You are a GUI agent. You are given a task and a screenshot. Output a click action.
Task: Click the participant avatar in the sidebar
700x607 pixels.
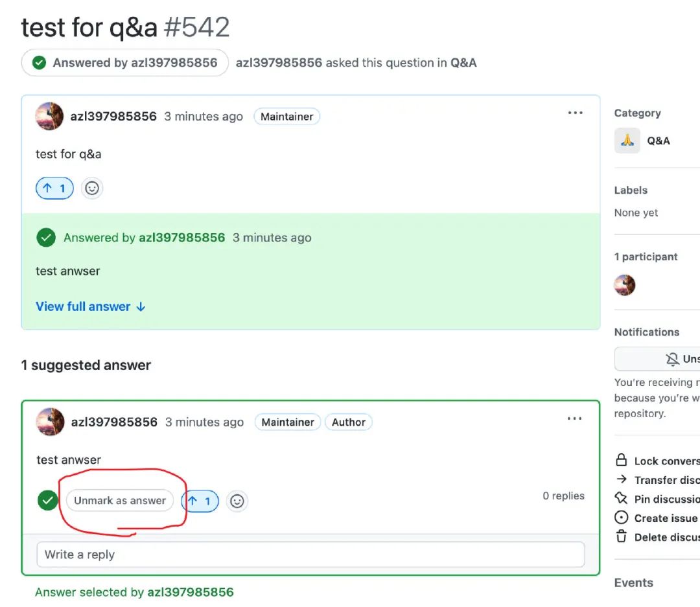click(x=625, y=285)
